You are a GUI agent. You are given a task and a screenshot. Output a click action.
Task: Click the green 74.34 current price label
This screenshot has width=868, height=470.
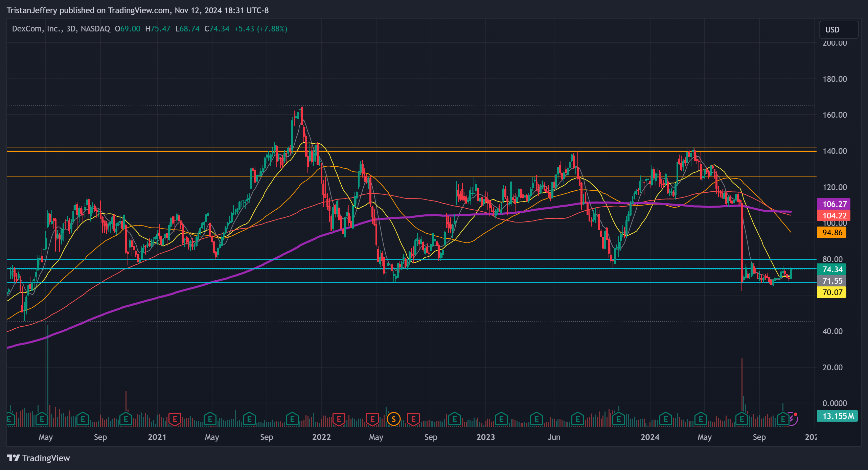click(x=832, y=269)
